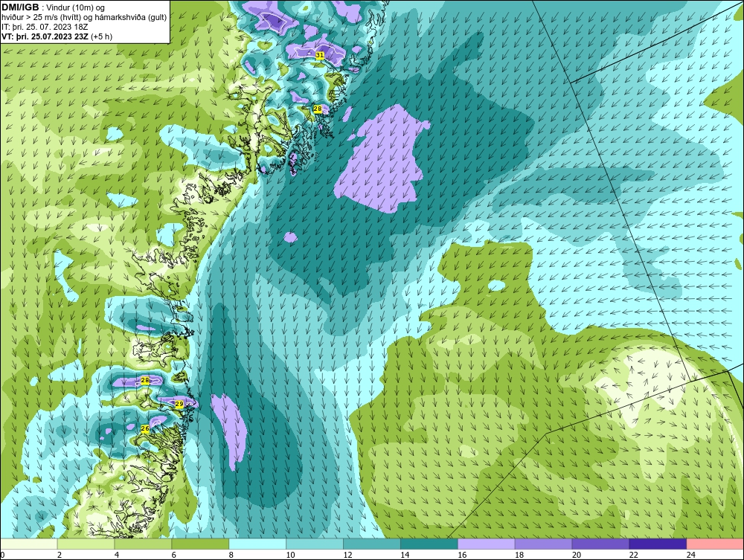Pick the 22–24 m/s dark indigo legend swatch
744x560 pixels.
point(658,544)
